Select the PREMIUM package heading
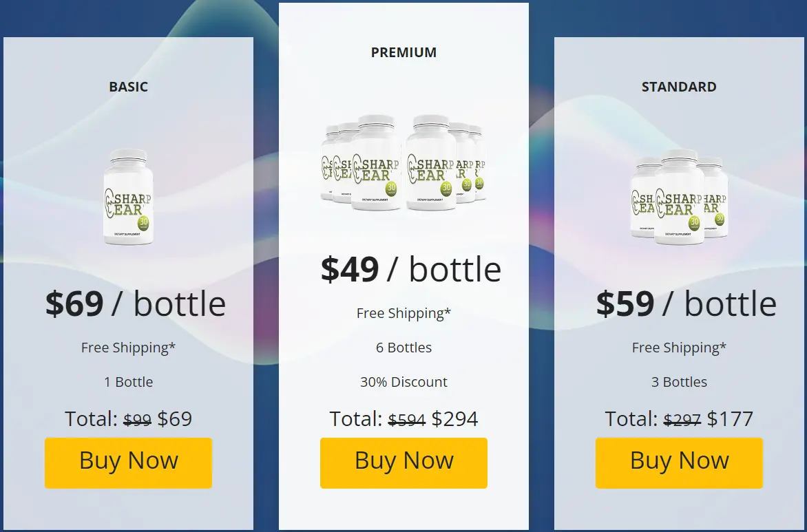807x532 pixels. click(403, 52)
